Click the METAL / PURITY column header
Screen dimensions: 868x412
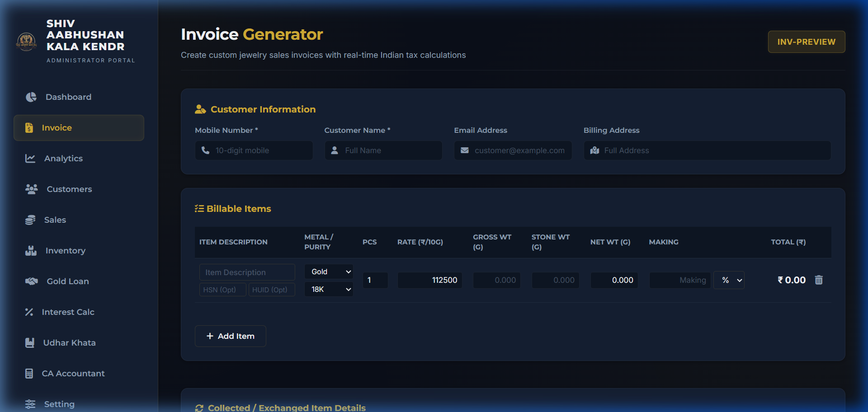pyautogui.click(x=319, y=242)
